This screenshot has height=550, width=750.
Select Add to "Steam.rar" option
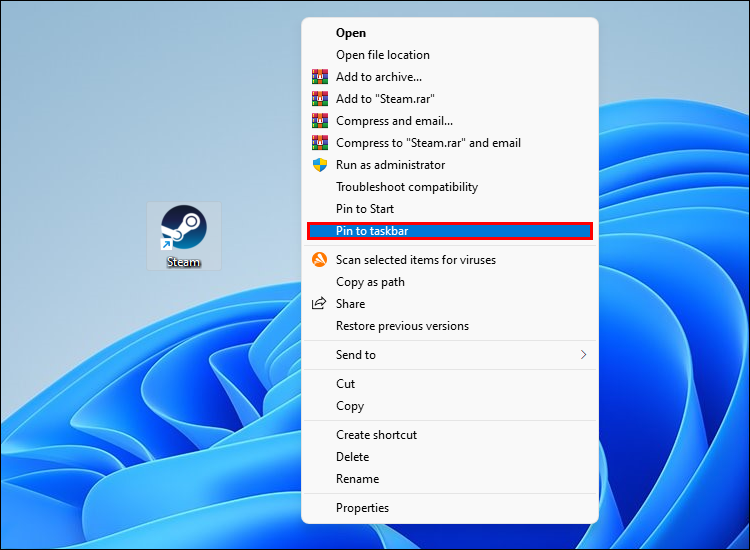tap(450, 99)
